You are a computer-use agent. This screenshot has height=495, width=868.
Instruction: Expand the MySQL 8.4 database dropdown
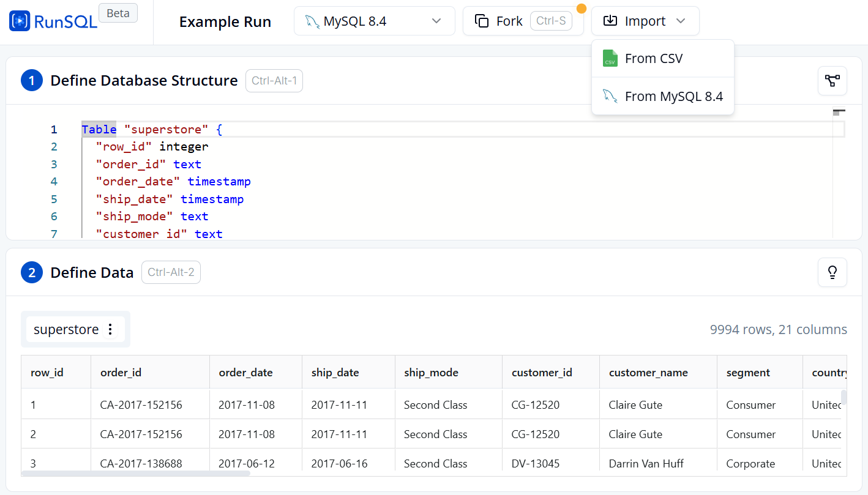(x=436, y=21)
